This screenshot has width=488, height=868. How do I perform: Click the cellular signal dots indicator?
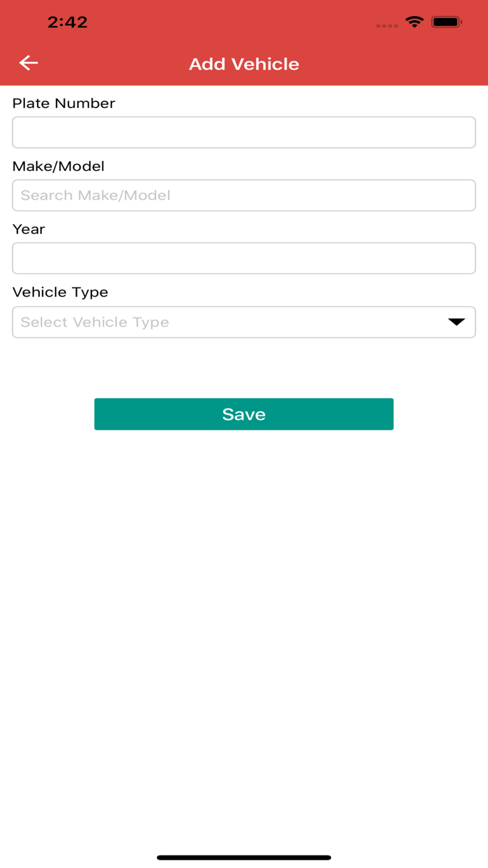click(386, 24)
